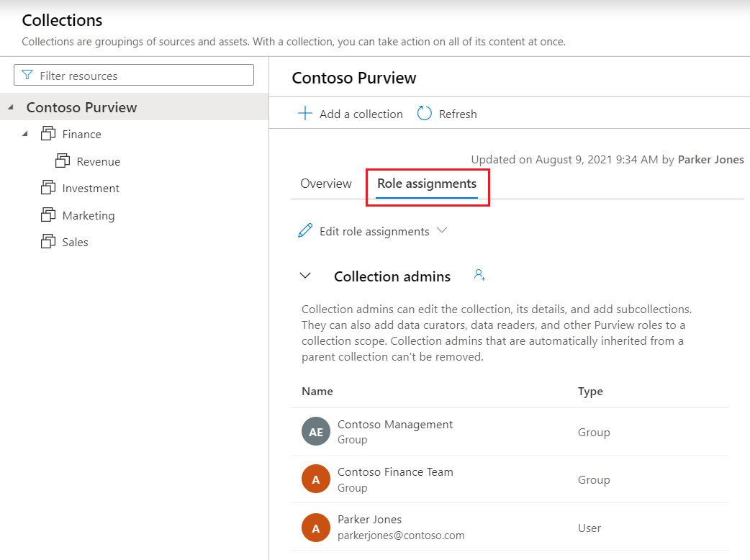Click the Contoso Management group avatar

(315, 432)
